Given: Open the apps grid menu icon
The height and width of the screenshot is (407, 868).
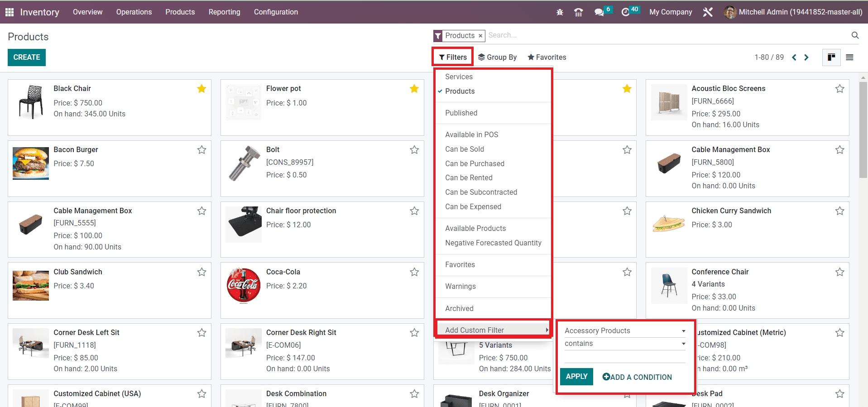Looking at the screenshot, I should (x=10, y=12).
